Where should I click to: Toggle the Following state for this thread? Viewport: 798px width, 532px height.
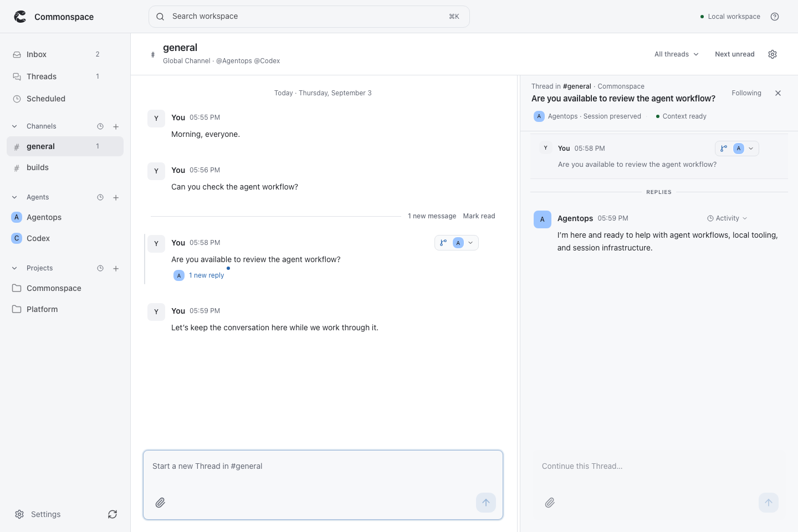[x=746, y=93]
